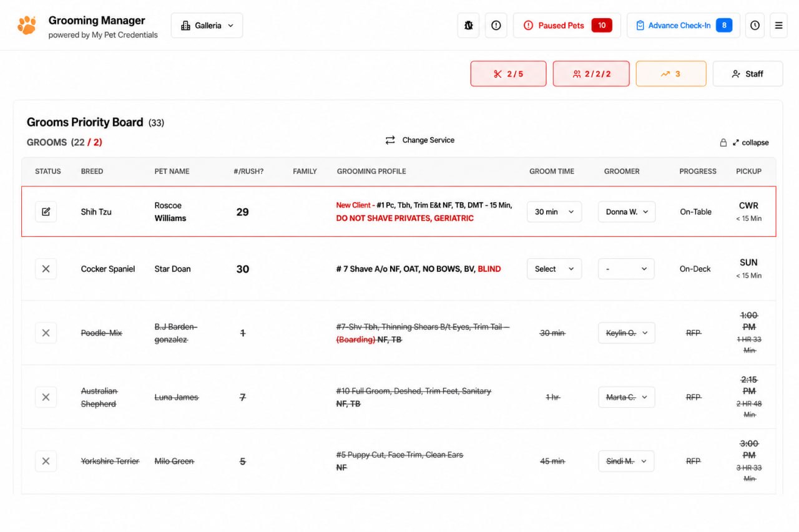Viewport: 799px width, 532px height.
Task: Click the X status button for Luna James
Action: point(46,397)
